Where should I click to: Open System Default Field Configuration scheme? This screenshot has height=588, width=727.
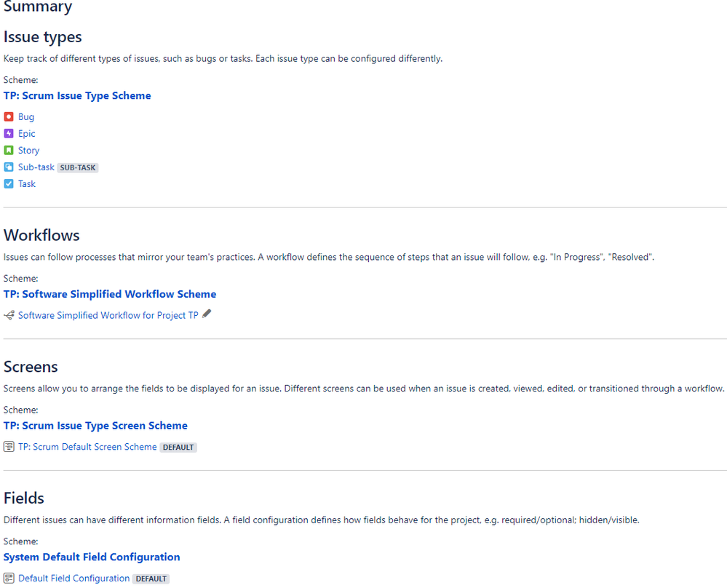(92, 557)
